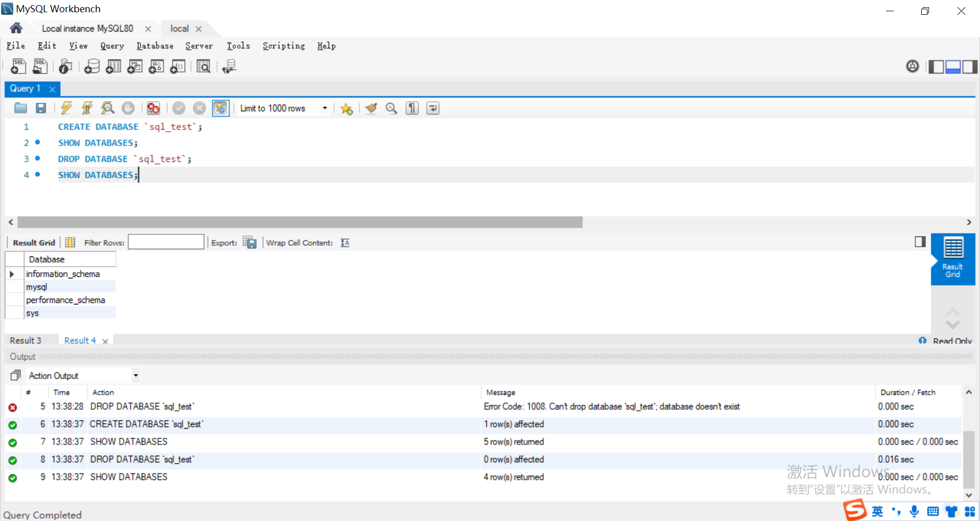Show the find panel with the magnifier

391,108
